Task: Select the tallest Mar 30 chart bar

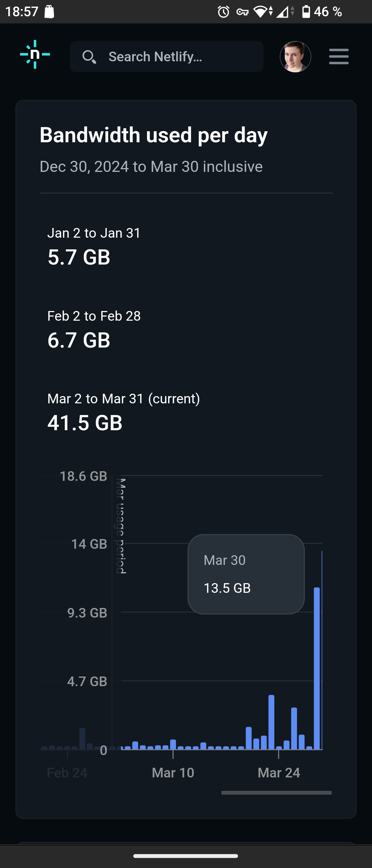Action: tap(317, 668)
